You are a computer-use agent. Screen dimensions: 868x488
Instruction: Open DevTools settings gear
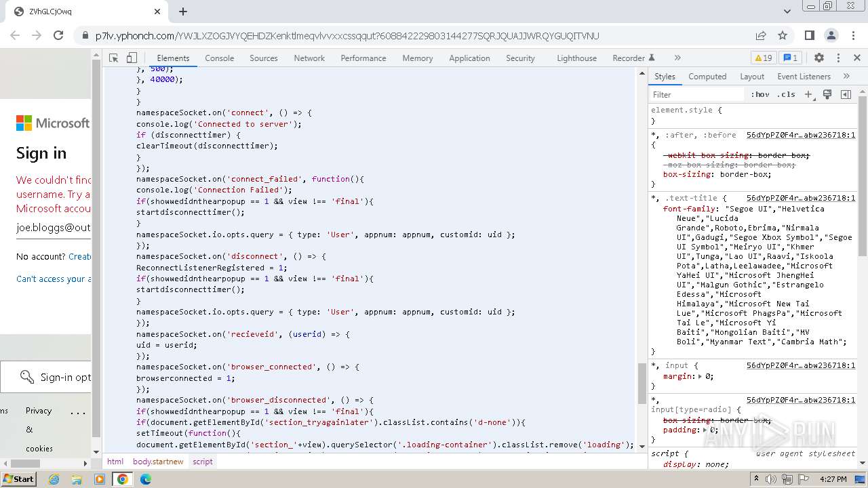coord(819,58)
